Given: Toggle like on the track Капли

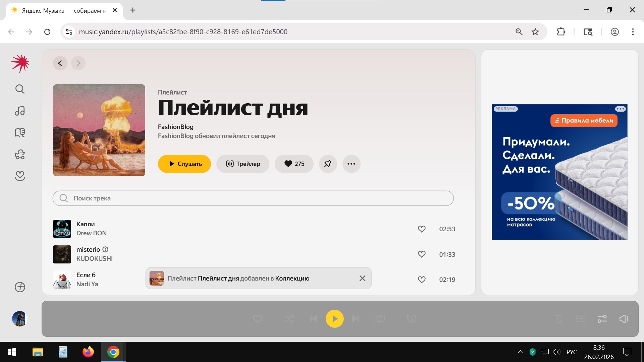Looking at the screenshot, I should coord(422,229).
